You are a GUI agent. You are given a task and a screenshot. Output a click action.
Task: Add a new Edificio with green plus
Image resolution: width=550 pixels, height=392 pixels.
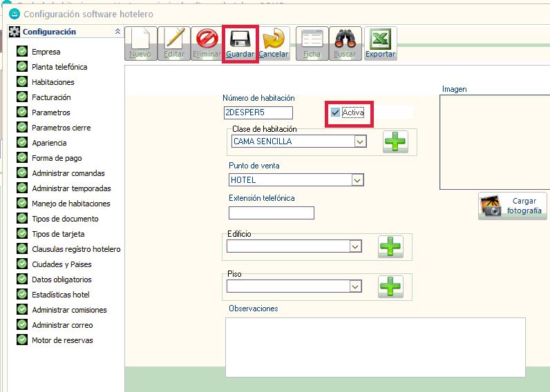pos(390,246)
